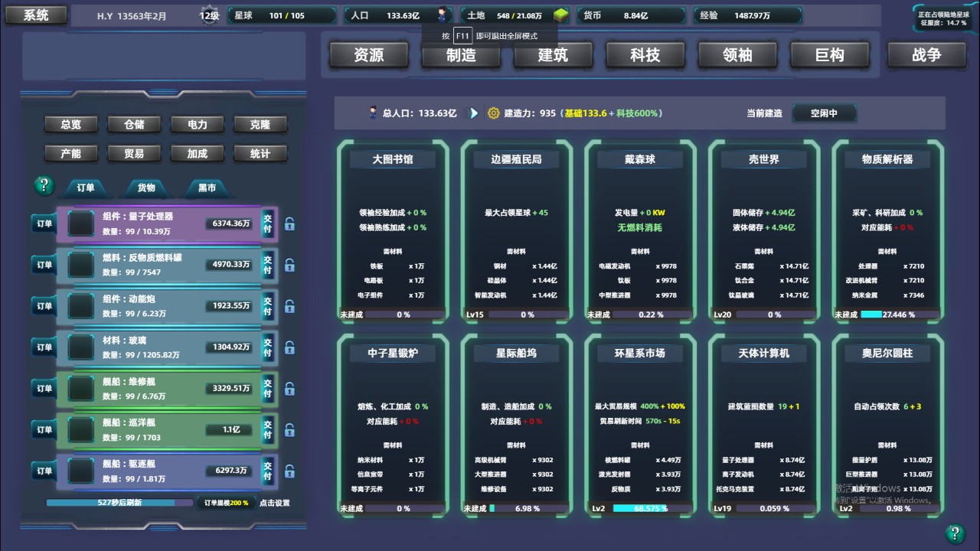
Task: Open the question mark help beside order tabs
Action: [44, 185]
